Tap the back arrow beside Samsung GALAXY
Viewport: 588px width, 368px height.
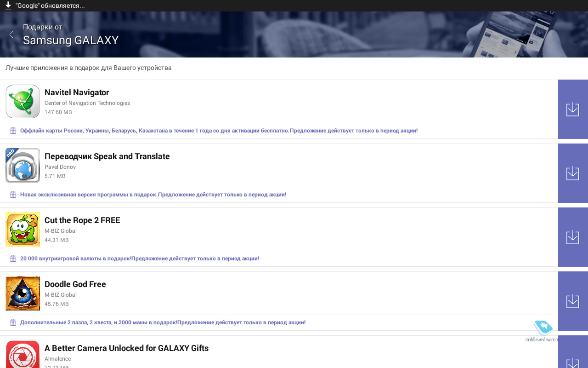11,34
